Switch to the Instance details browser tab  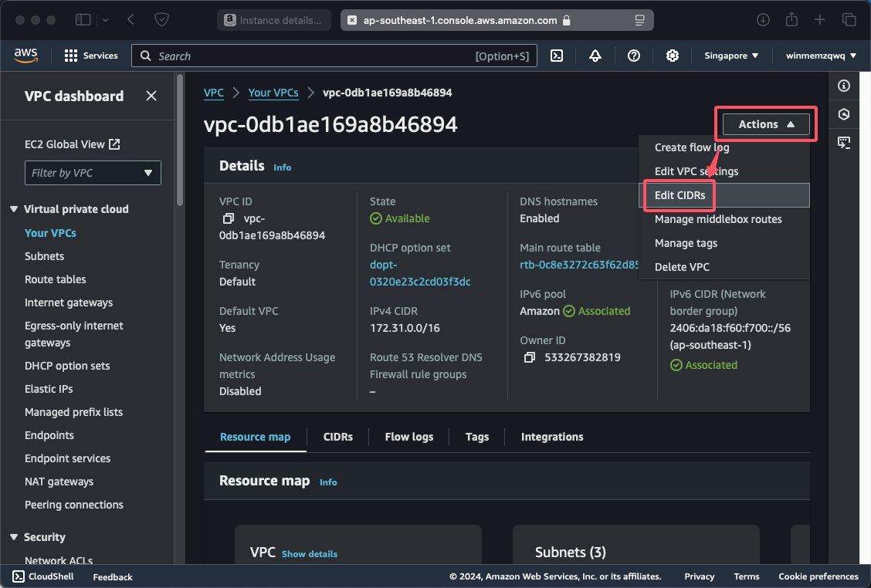(274, 21)
